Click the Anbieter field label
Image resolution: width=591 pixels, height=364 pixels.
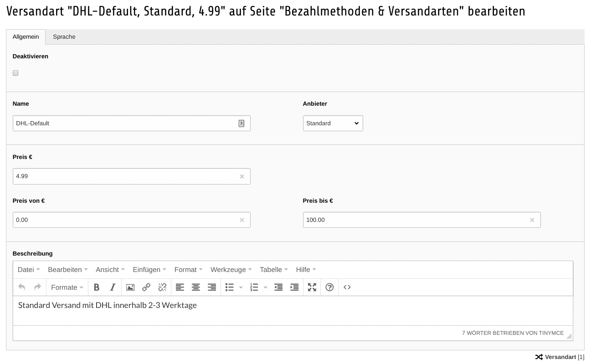(x=315, y=104)
